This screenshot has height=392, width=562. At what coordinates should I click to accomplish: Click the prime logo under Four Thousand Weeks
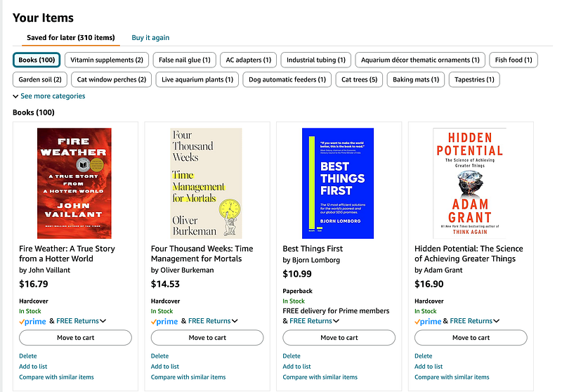click(164, 322)
